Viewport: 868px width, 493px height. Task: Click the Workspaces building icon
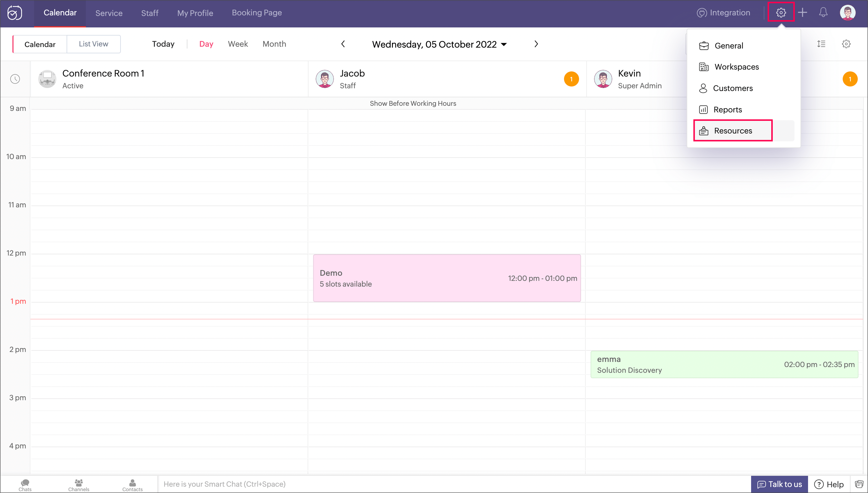tap(704, 67)
